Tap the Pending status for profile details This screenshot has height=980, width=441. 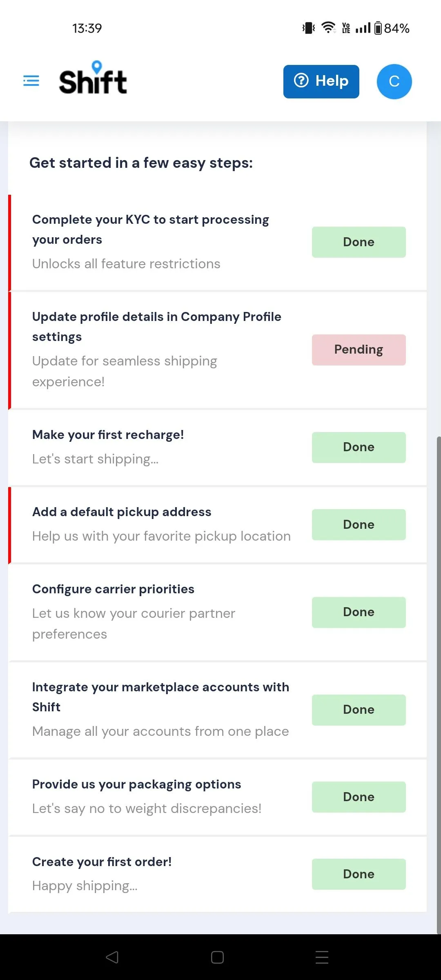point(359,350)
